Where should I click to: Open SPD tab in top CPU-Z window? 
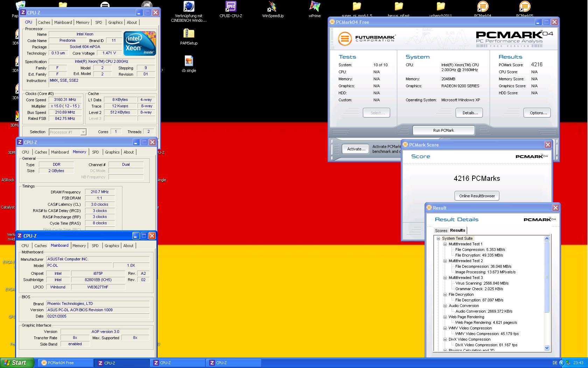coord(99,22)
